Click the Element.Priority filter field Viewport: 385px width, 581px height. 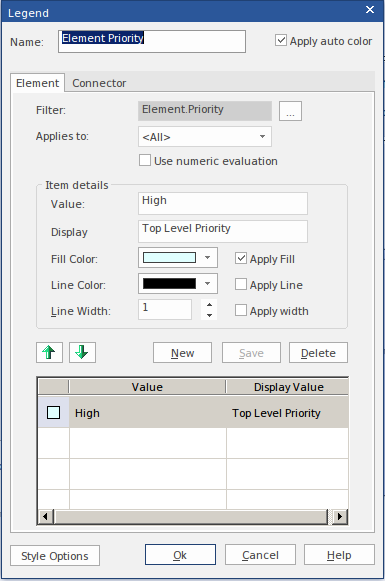coord(205,111)
